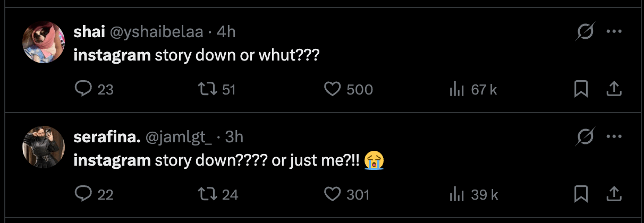Share shai's tweet
Image resolution: width=644 pixels, height=223 pixels.
click(614, 89)
